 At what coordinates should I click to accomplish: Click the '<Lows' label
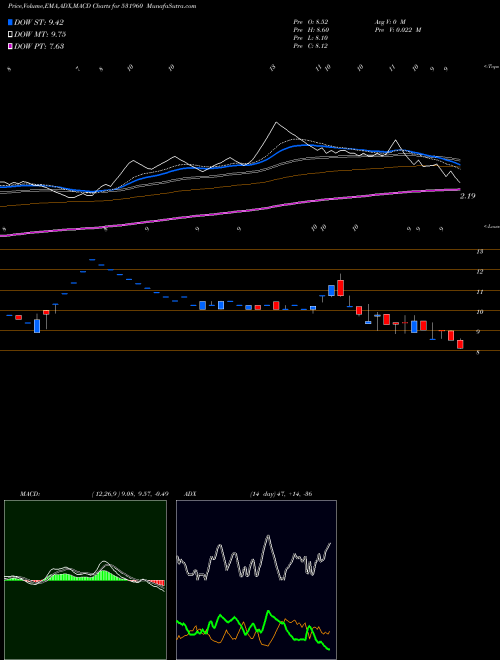pos(491,226)
